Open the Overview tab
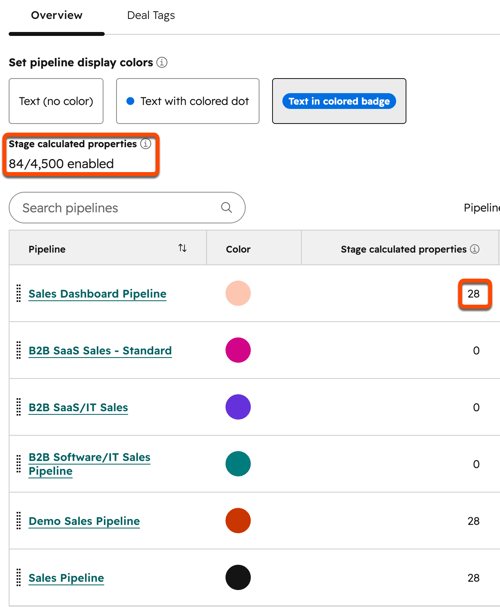 pyautogui.click(x=57, y=15)
